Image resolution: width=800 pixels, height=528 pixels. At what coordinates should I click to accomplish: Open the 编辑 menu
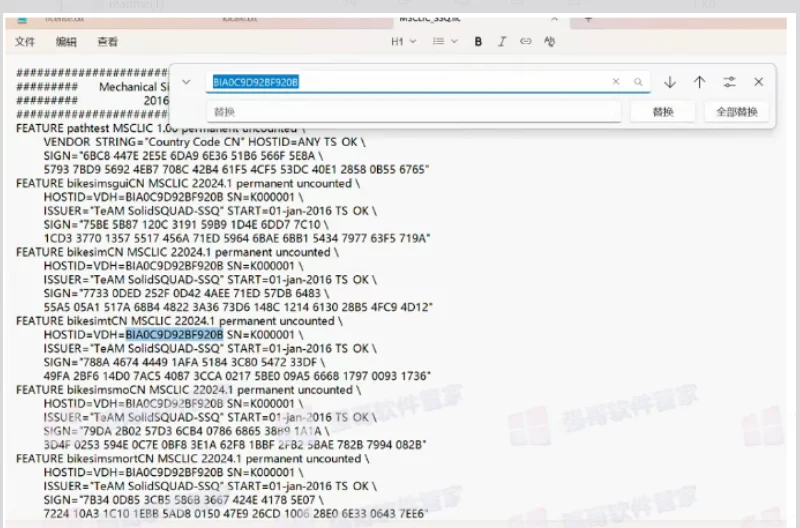[66, 42]
